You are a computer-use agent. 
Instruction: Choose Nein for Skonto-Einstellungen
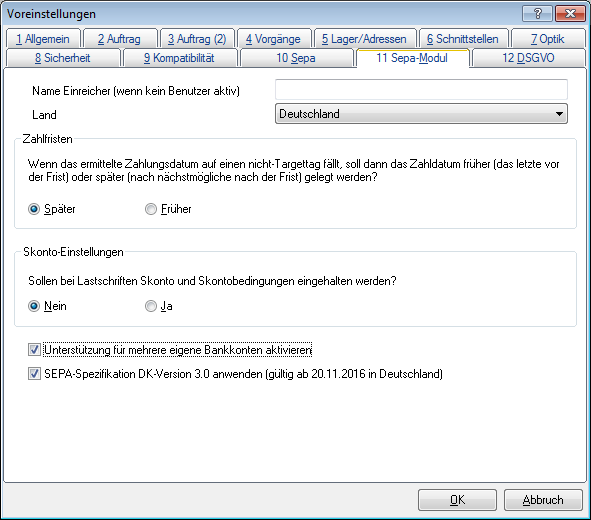34,306
